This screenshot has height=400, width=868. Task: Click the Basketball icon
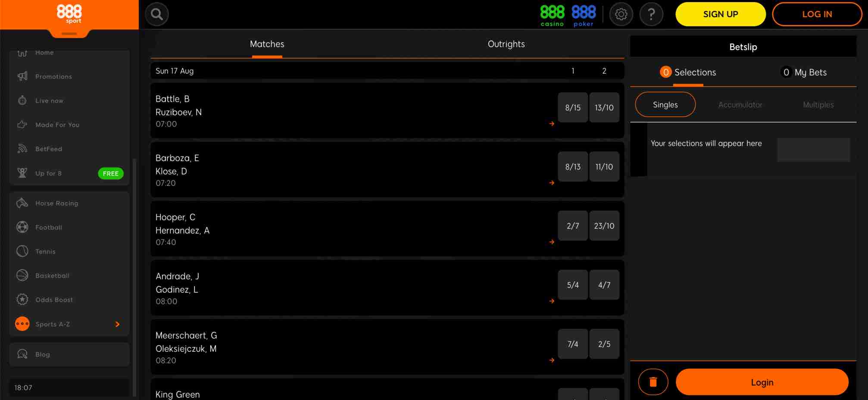22,275
